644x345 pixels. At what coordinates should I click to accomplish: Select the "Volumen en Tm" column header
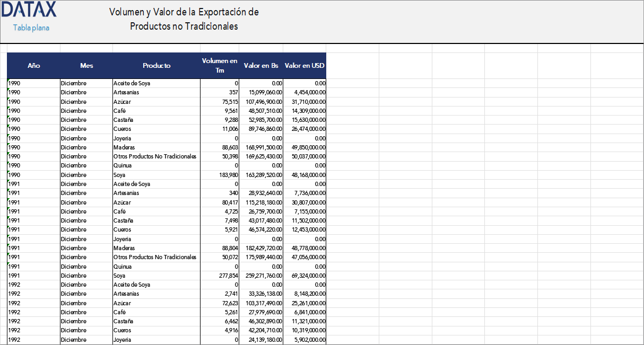(x=219, y=66)
